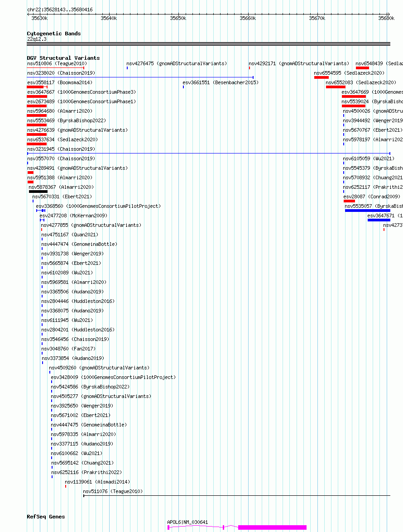
Task: Click the blue bar under nsv5535057
Action: (x=367, y=211)
